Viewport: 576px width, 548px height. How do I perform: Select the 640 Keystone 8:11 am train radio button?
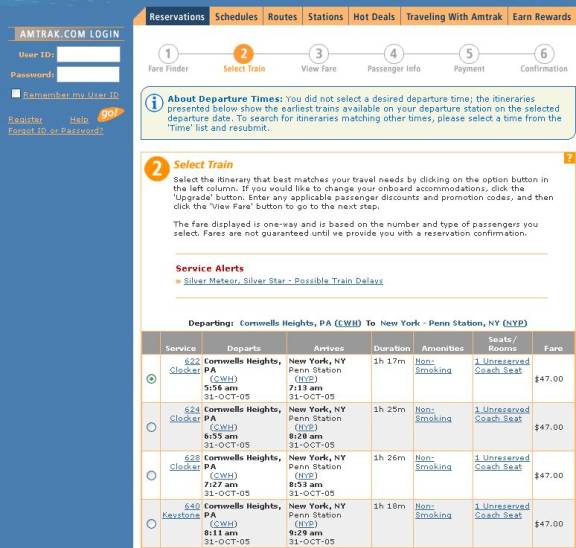pyautogui.click(x=151, y=524)
